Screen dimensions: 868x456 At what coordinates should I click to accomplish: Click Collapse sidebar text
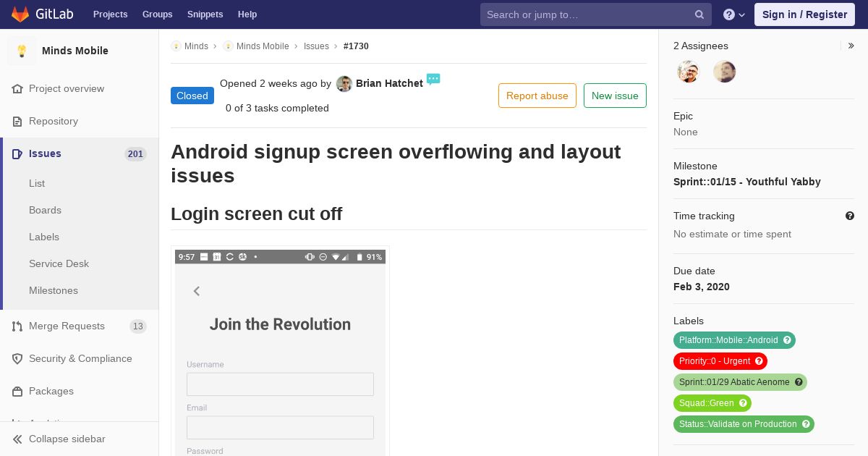67,439
